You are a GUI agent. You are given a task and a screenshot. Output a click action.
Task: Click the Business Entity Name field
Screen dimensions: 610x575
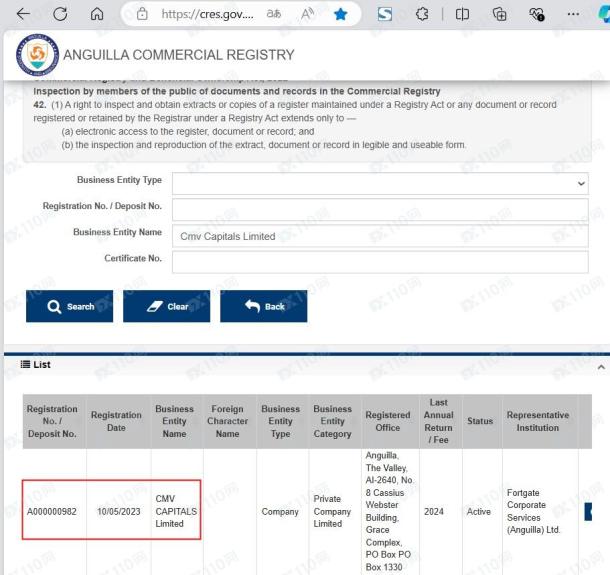point(380,236)
